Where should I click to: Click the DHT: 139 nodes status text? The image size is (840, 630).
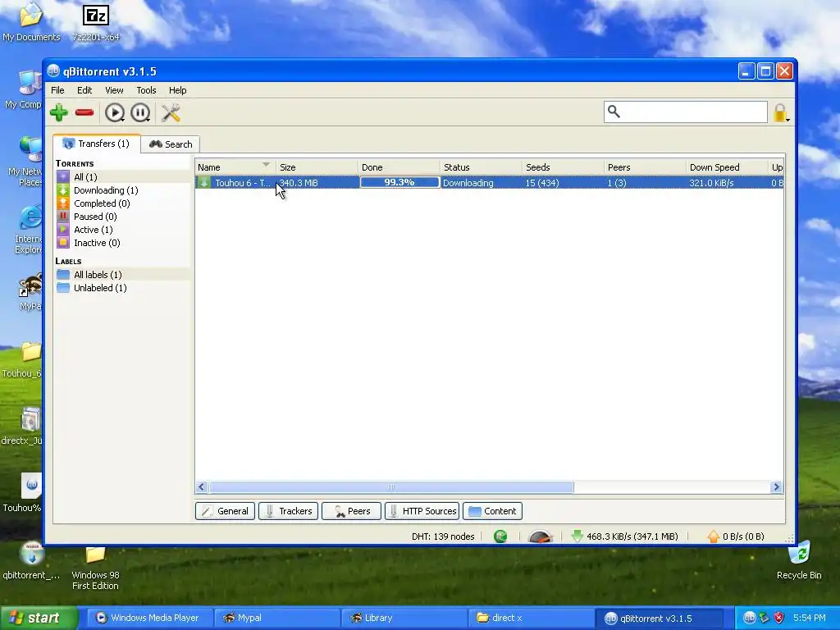[x=443, y=536]
